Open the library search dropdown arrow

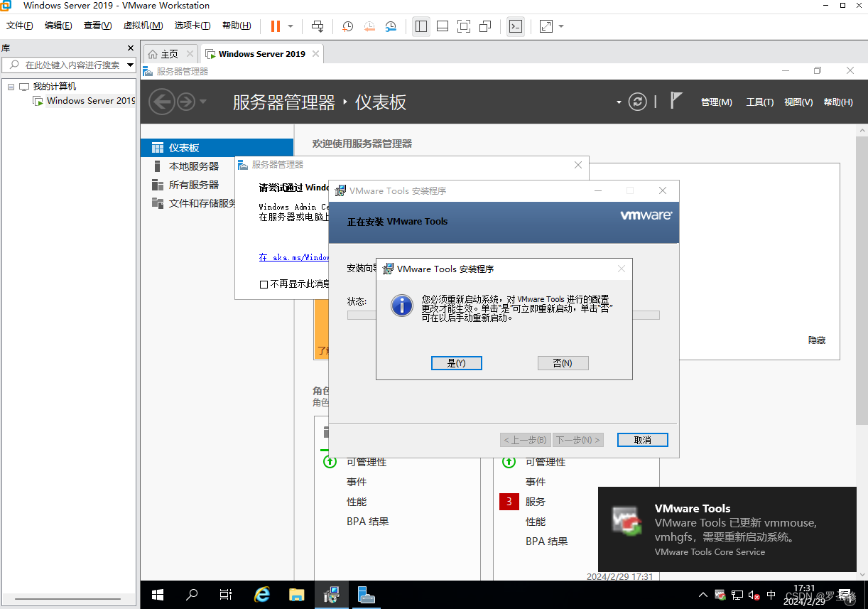(131, 65)
